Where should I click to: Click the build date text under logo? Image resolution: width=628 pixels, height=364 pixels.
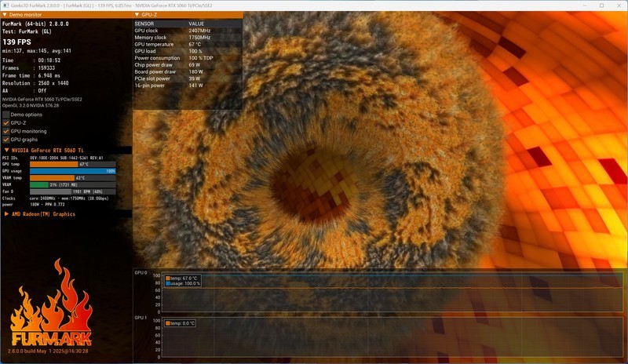point(48,351)
